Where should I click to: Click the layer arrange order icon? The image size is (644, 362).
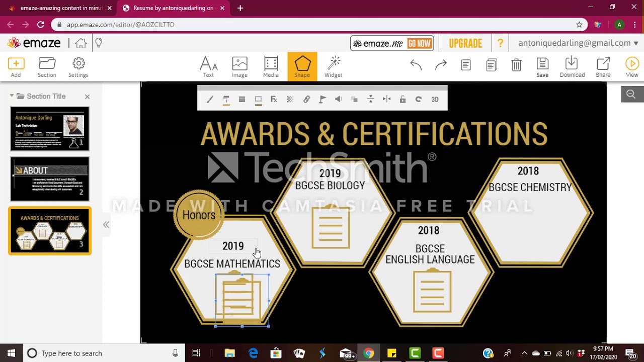click(355, 100)
